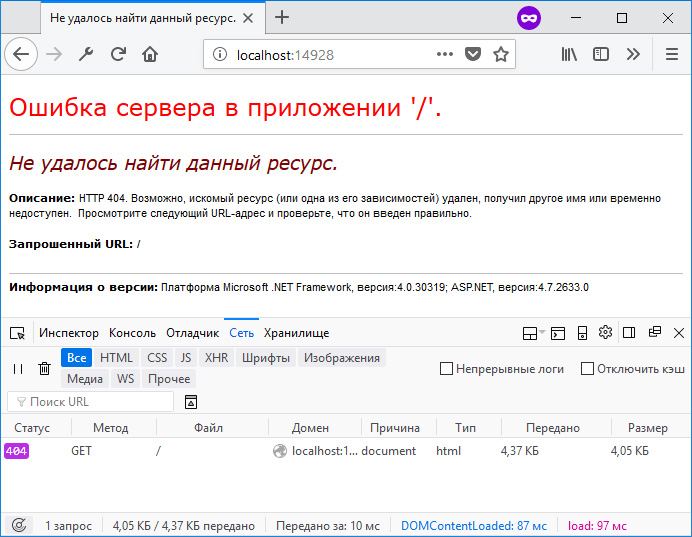Open devtools layout frame dropdown
The width and height of the screenshot is (692, 537).
coord(534,333)
